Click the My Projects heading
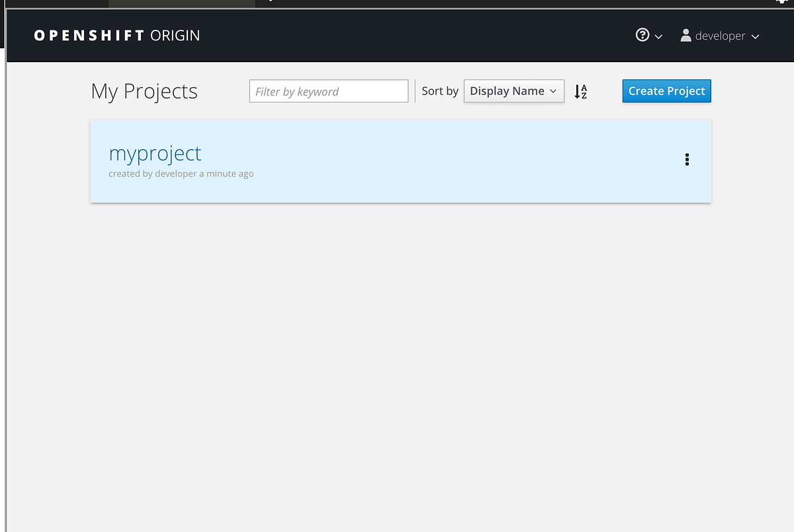This screenshot has width=794, height=532. click(144, 91)
